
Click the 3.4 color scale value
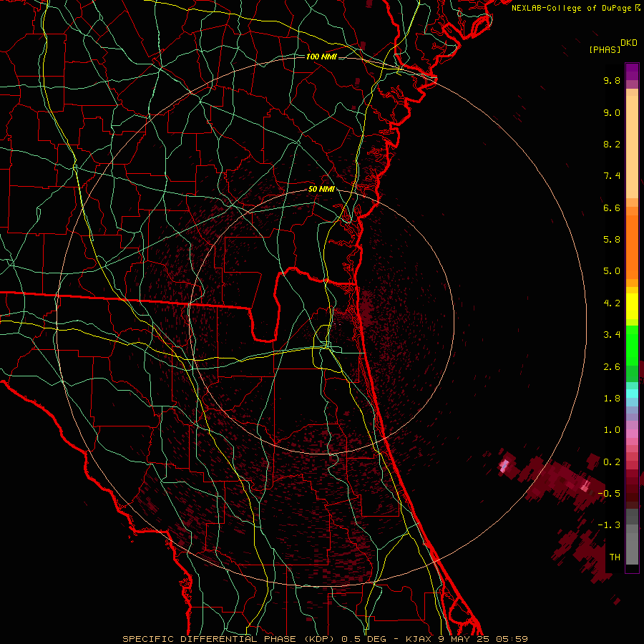point(612,335)
